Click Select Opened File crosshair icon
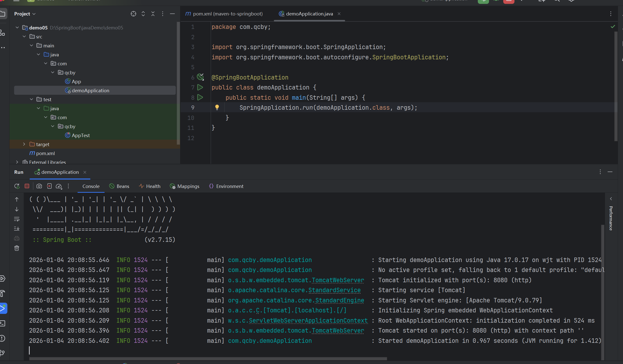 coord(133,14)
